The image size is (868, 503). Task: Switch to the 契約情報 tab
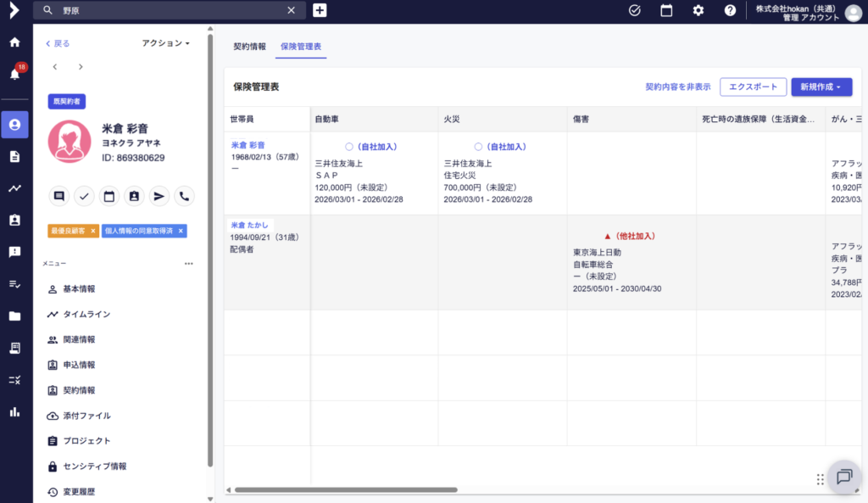(249, 46)
